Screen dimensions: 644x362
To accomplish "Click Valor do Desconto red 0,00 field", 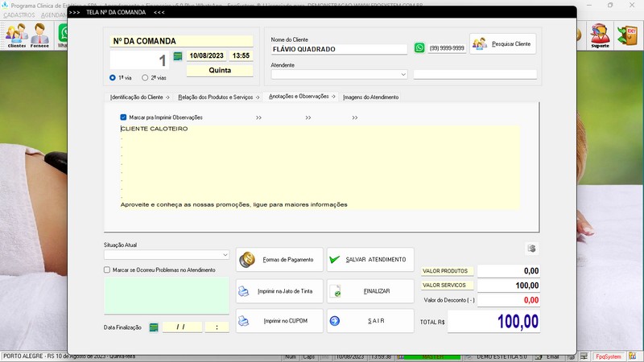I will pyautogui.click(x=509, y=300).
